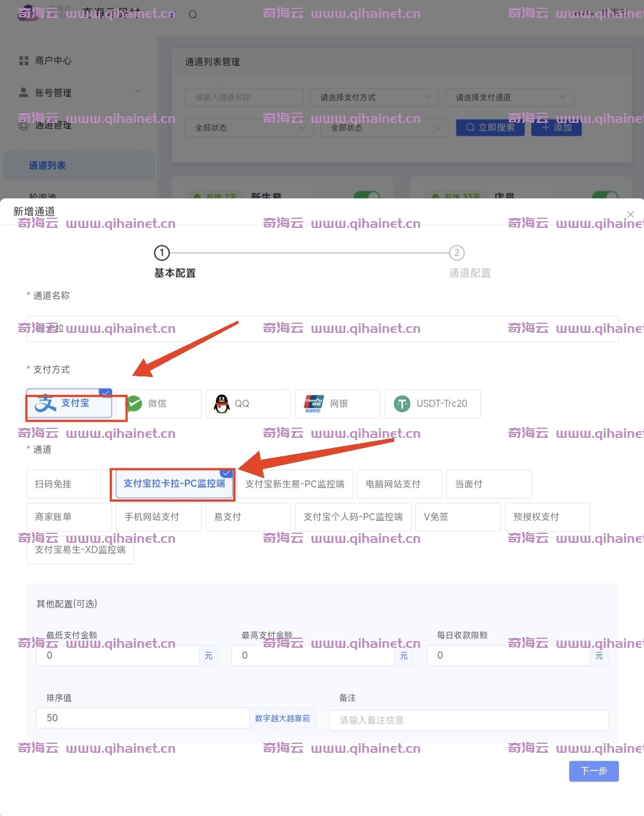Image resolution: width=644 pixels, height=816 pixels.
Task: Click the 下一步 button
Action: click(x=593, y=771)
